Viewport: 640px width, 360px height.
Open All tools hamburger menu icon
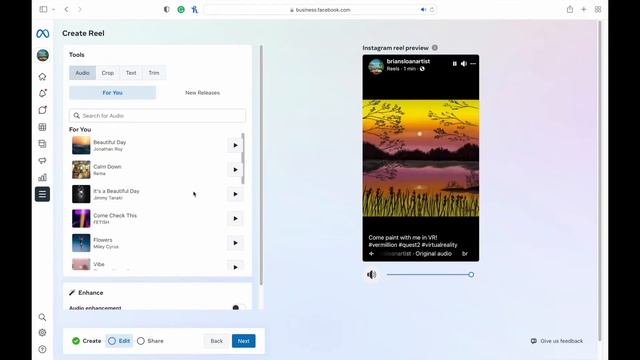[x=42, y=194]
